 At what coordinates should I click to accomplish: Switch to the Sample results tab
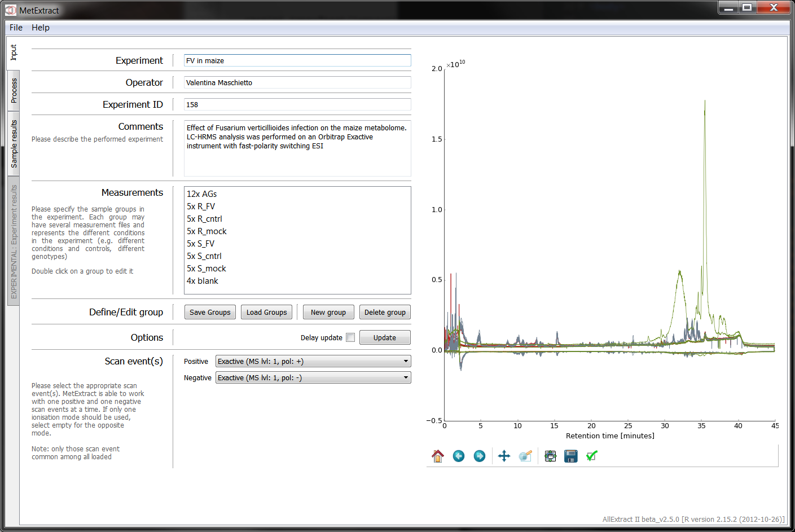click(x=14, y=144)
